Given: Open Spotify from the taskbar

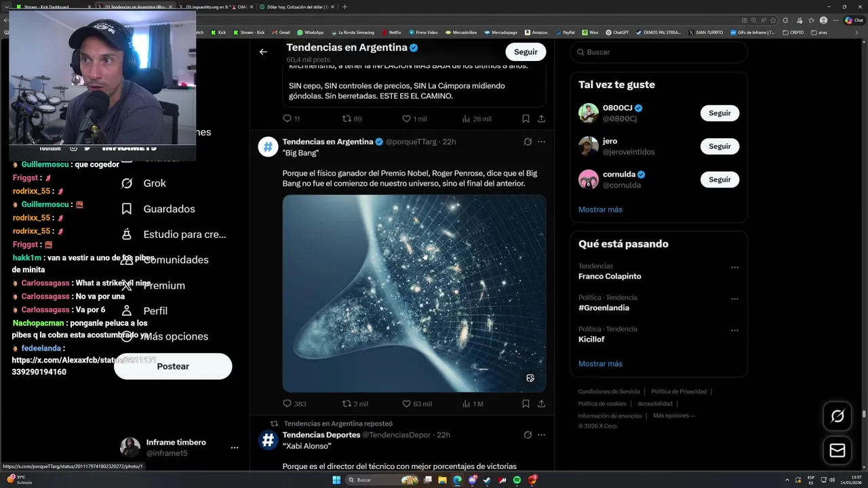Looking at the screenshot, I should 517,480.
